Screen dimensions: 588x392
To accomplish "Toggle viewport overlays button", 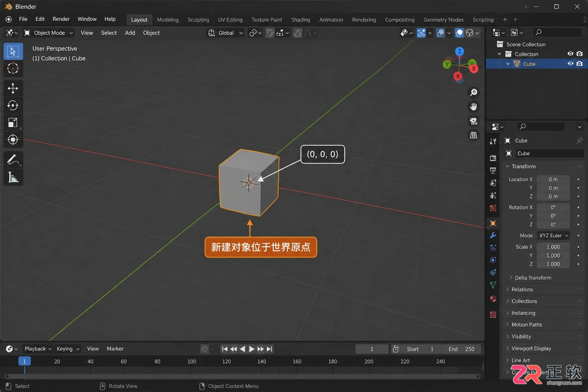I will (x=441, y=33).
